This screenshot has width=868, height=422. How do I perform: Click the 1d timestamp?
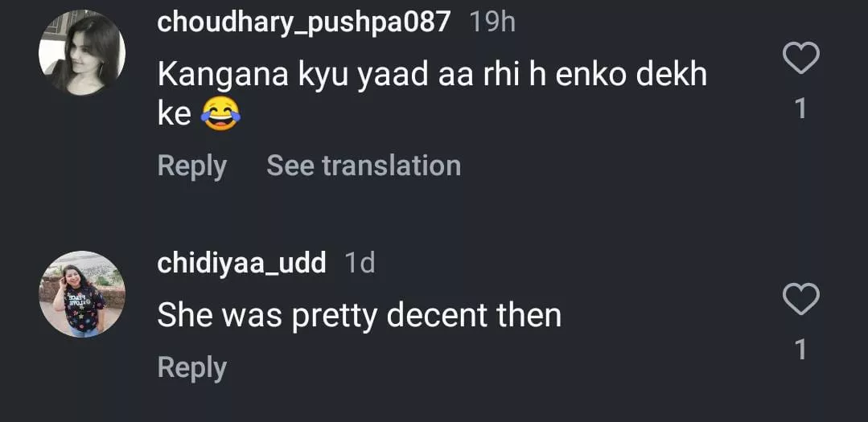coord(360,263)
